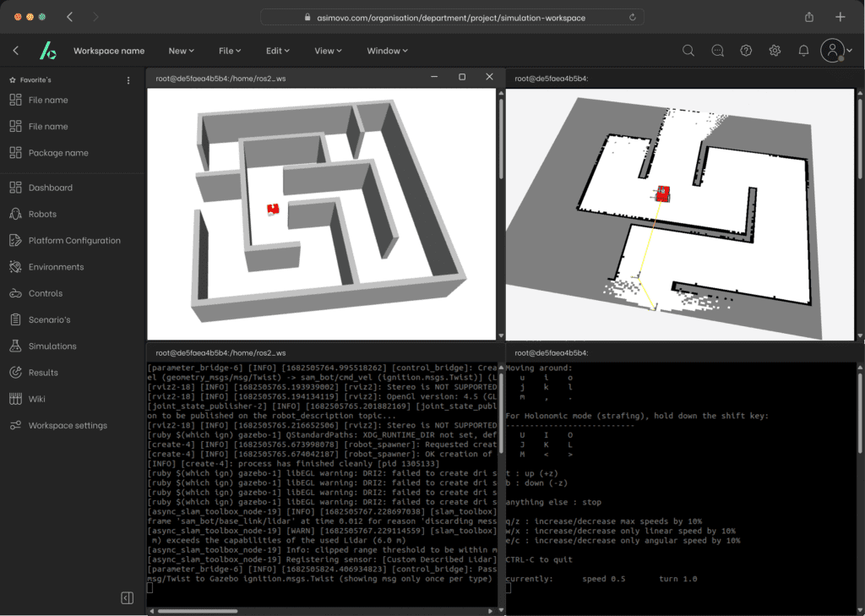Open the View menu
This screenshot has width=865, height=616.
click(329, 51)
